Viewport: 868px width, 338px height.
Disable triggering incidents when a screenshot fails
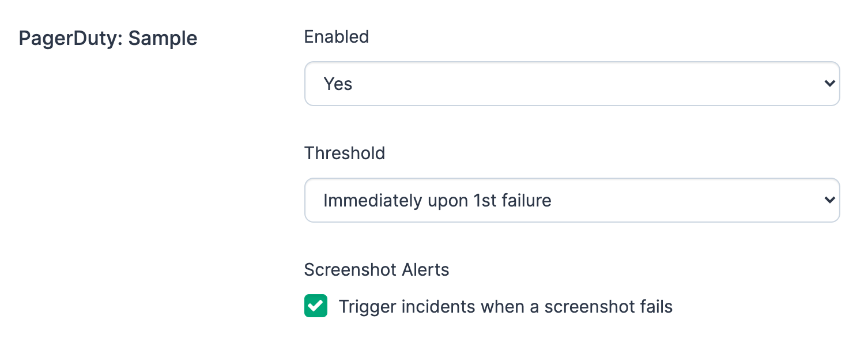coord(316,306)
